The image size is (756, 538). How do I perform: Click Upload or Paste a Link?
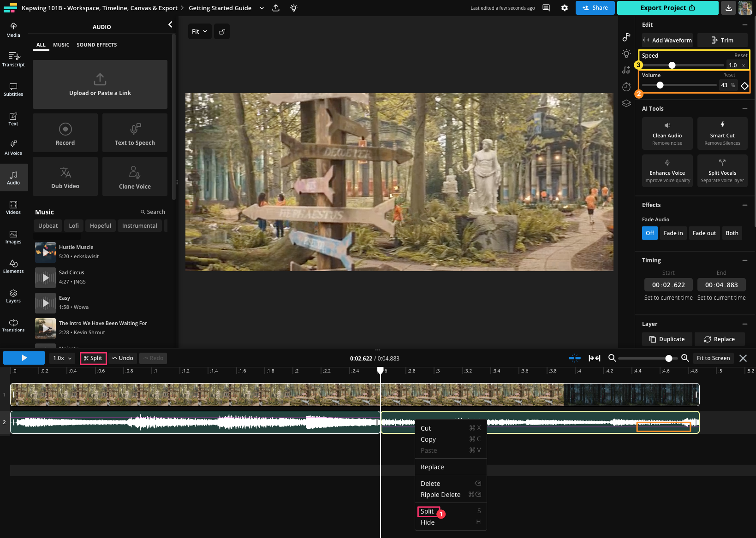100,85
